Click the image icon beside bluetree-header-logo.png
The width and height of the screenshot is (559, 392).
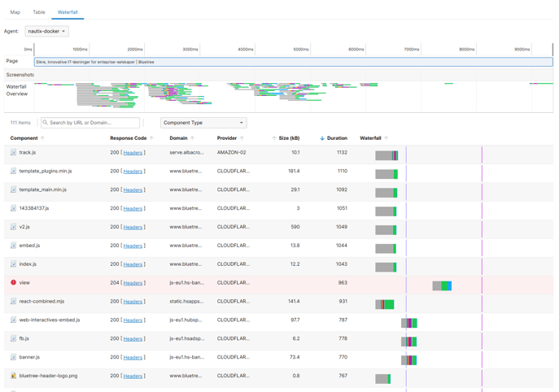pyautogui.click(x=13, y=376)
